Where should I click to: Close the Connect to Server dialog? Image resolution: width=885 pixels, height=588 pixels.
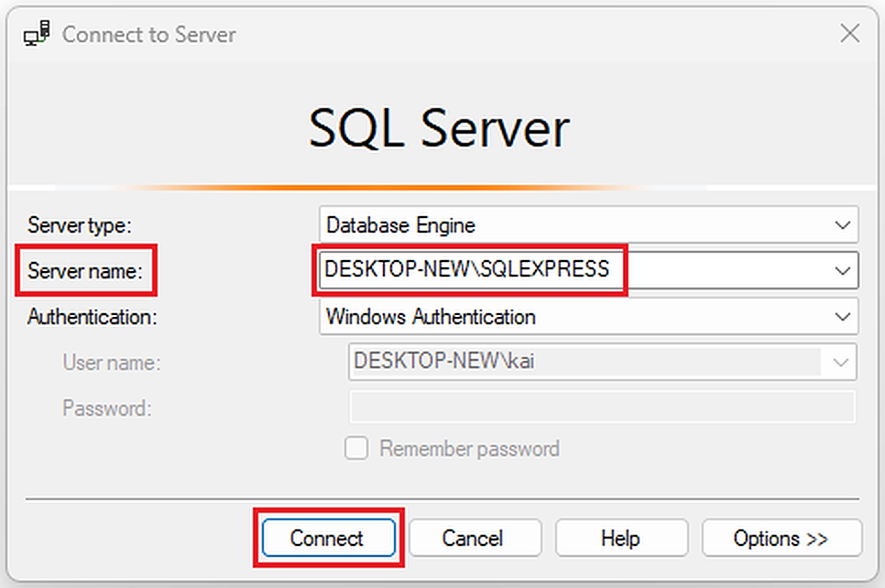850,35
